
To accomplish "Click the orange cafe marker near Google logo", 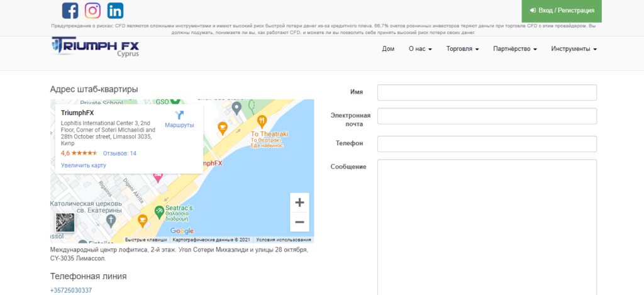I will click(142, 221).
